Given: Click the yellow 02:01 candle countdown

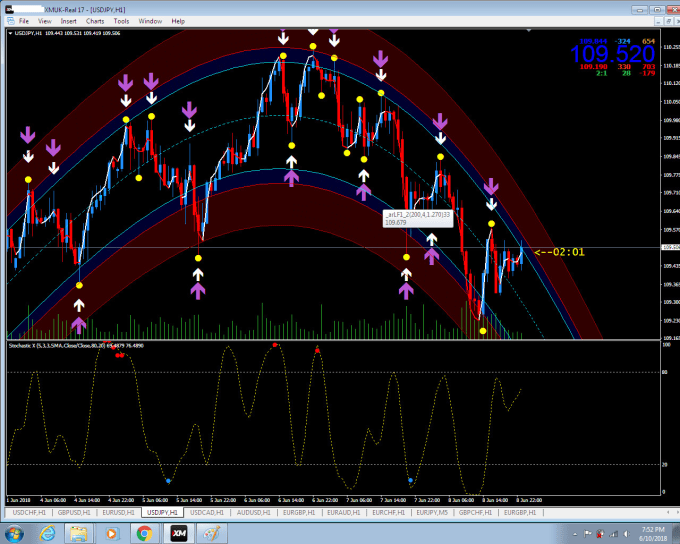Looking at the screenshot, I should [x=559, y=252].
